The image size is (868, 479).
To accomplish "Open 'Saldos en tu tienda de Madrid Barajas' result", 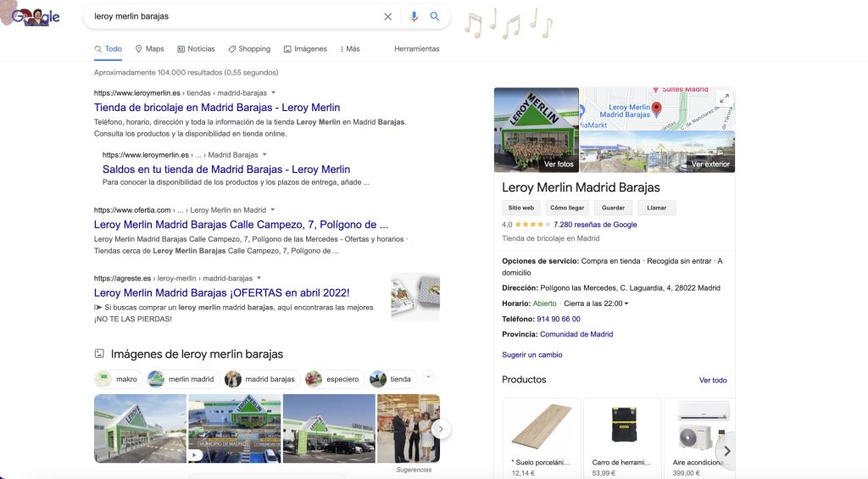I will tap(225, 170).
